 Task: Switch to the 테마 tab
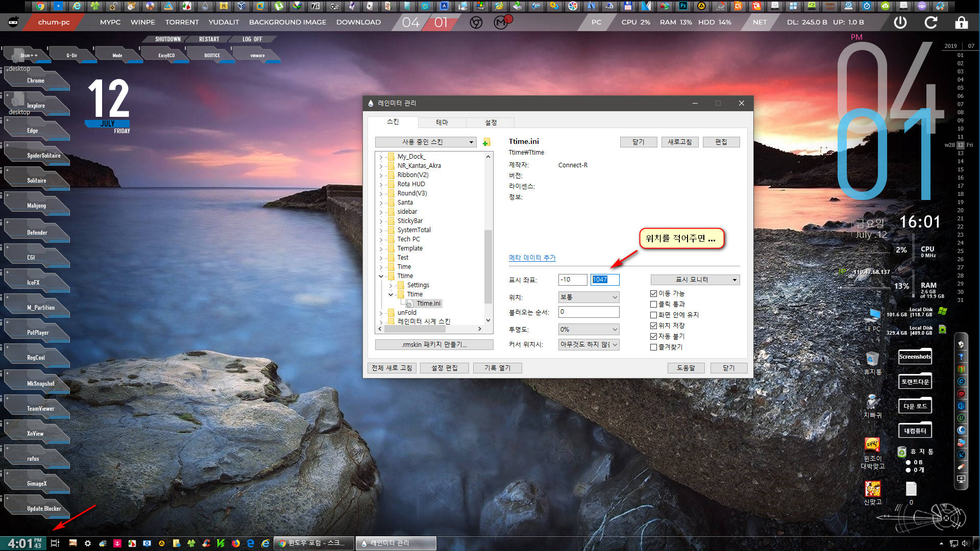[x=442, y=122]
